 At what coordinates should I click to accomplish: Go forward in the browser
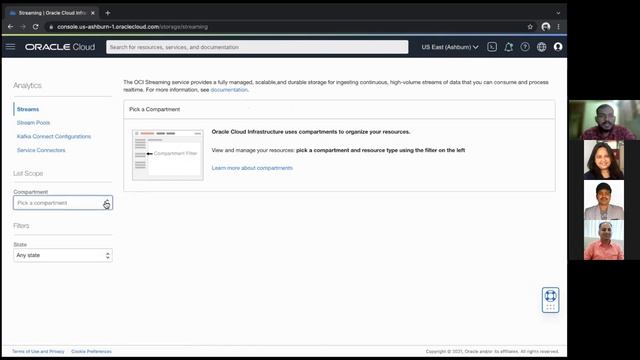[23, 27]
